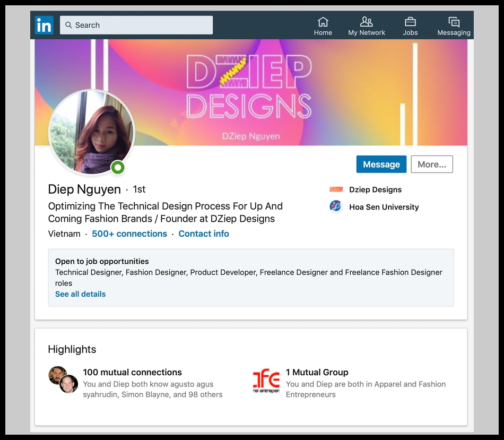Image resolution: width=504 pixels, height=440 pixels.
Task: Open the Home navigation icon
Action: (x=323, y=22)
